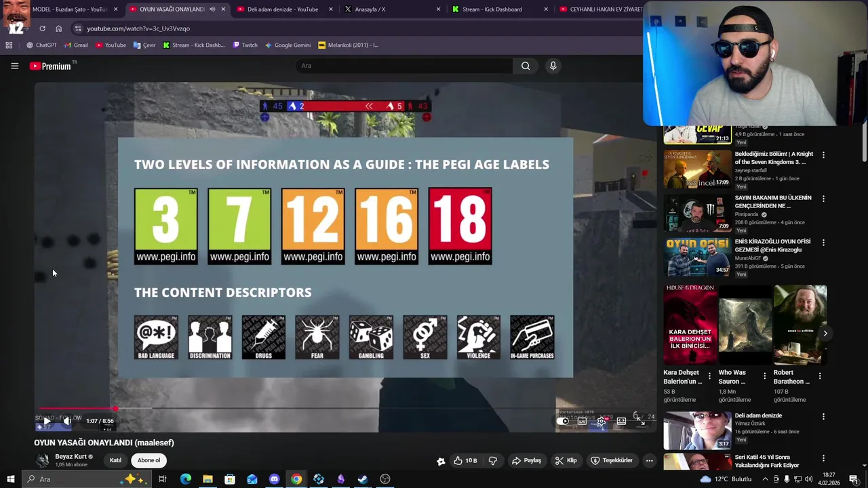Open the Twitch bookmark
Viewport: 868px width, 488px height.
[245, 45]
